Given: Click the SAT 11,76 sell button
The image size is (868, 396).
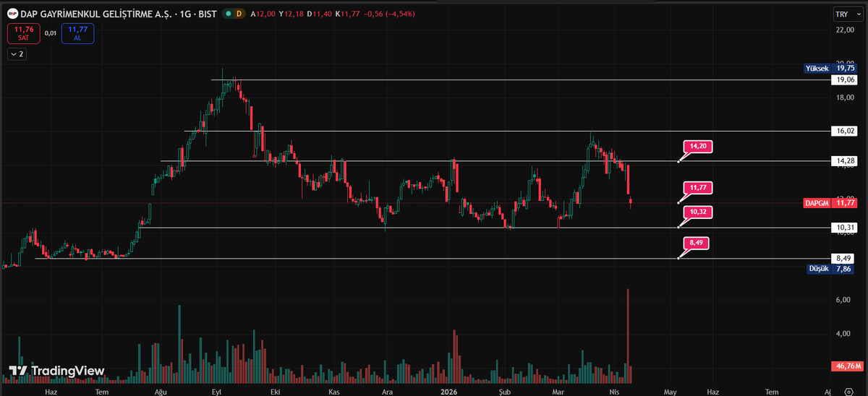Looking at the screenshot, I should click(x=23, y=33).
